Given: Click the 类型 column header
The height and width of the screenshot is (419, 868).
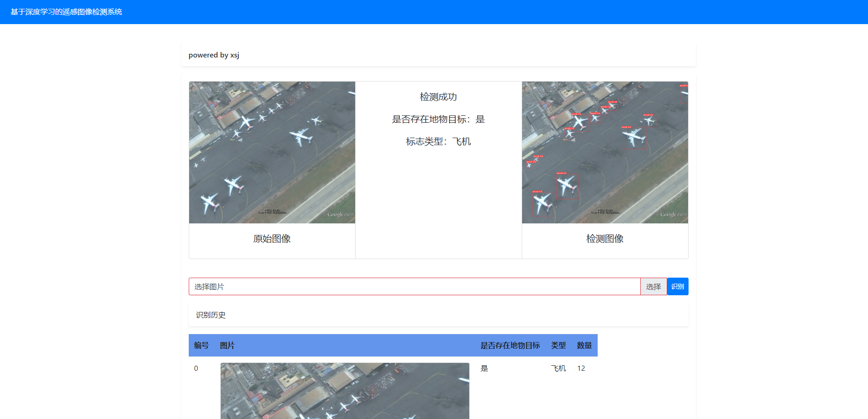Looking at the screenshot, I should point(558,345).
